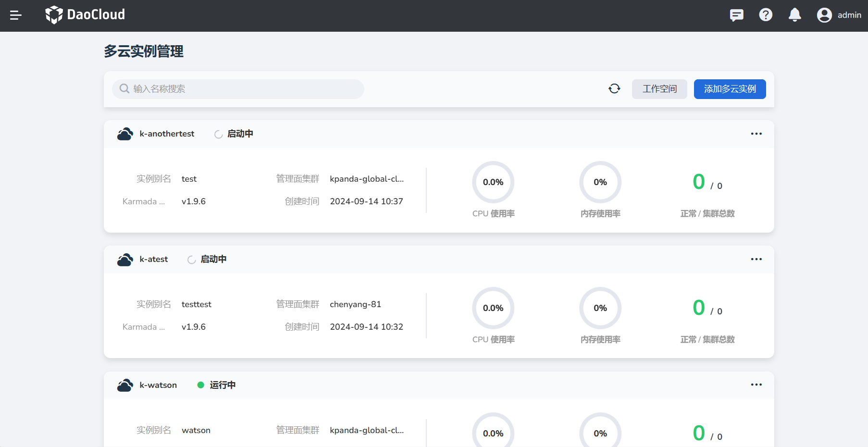Open the k-anothertest more options menu

pyautogui.click(x=756, y=134)
